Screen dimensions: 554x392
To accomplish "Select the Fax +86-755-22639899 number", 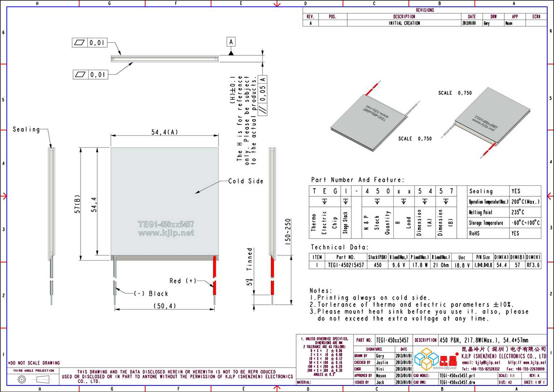I will [526, 369].
